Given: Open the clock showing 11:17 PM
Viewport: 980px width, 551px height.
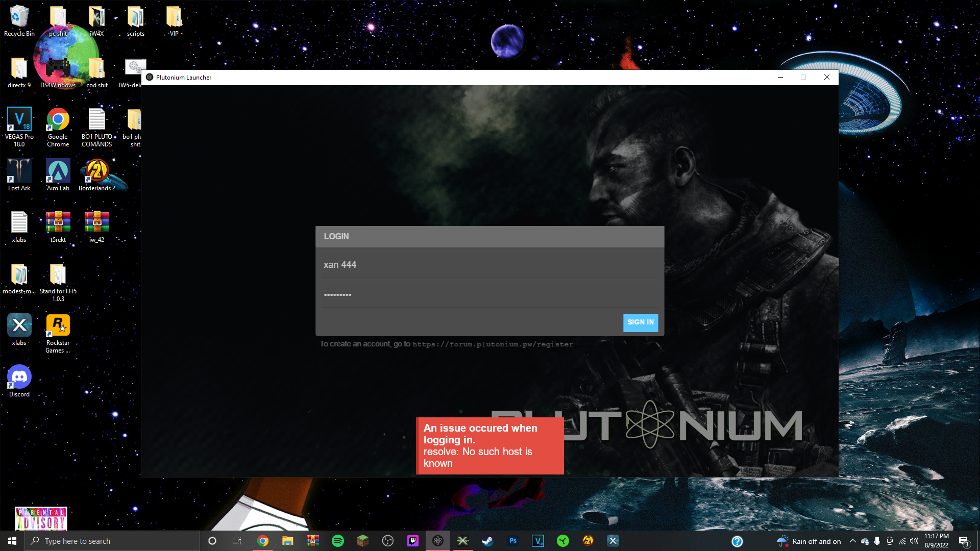Looking at the screenshot, I should 937,541.
